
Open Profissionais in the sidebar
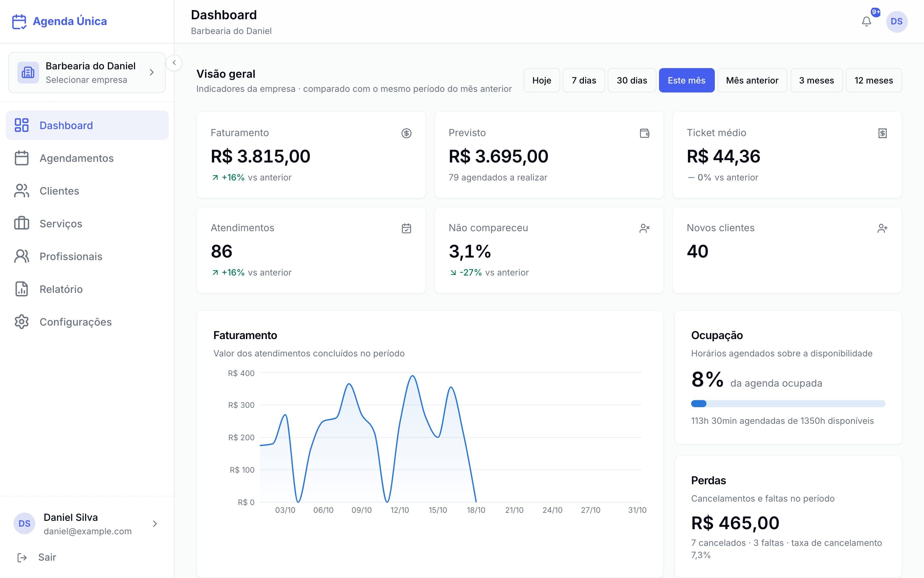(87, 256)
